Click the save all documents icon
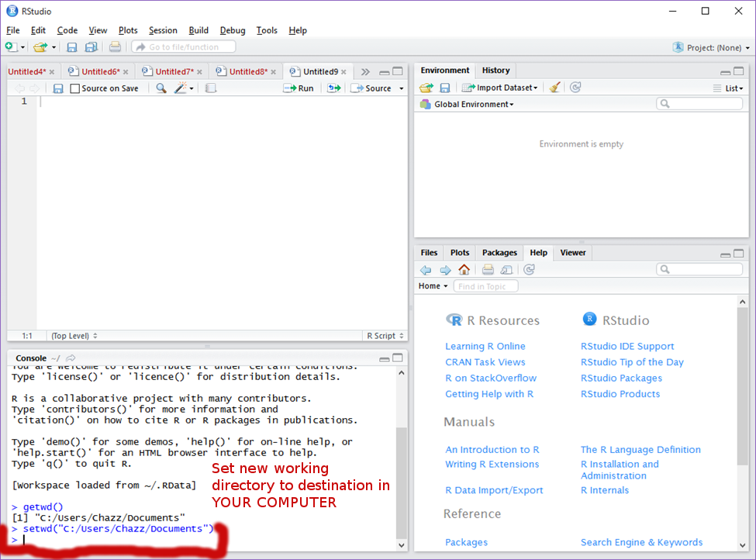Image resolution: width=756 pixels, height=560 pixels. 91,47
